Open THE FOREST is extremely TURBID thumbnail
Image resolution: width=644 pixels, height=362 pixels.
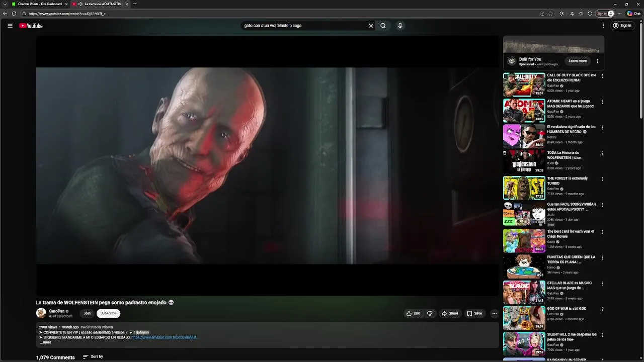[x=524, y=188]
